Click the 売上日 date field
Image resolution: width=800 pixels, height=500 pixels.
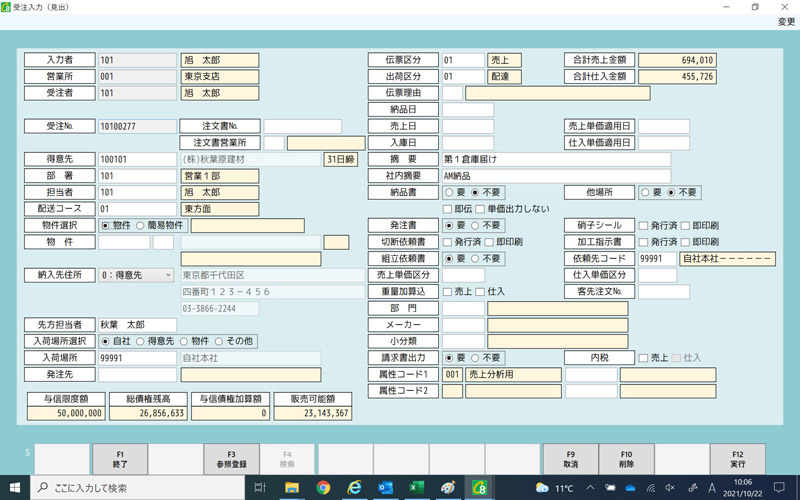(468, 126)
